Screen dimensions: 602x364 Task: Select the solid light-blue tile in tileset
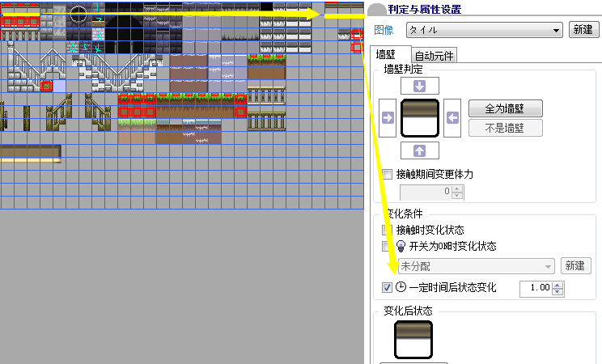[60, 86]
